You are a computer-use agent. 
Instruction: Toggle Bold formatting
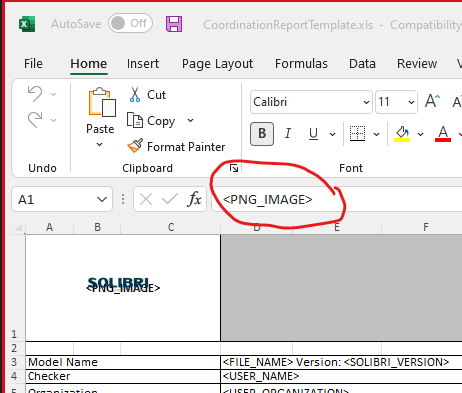[x=262, y=134]
